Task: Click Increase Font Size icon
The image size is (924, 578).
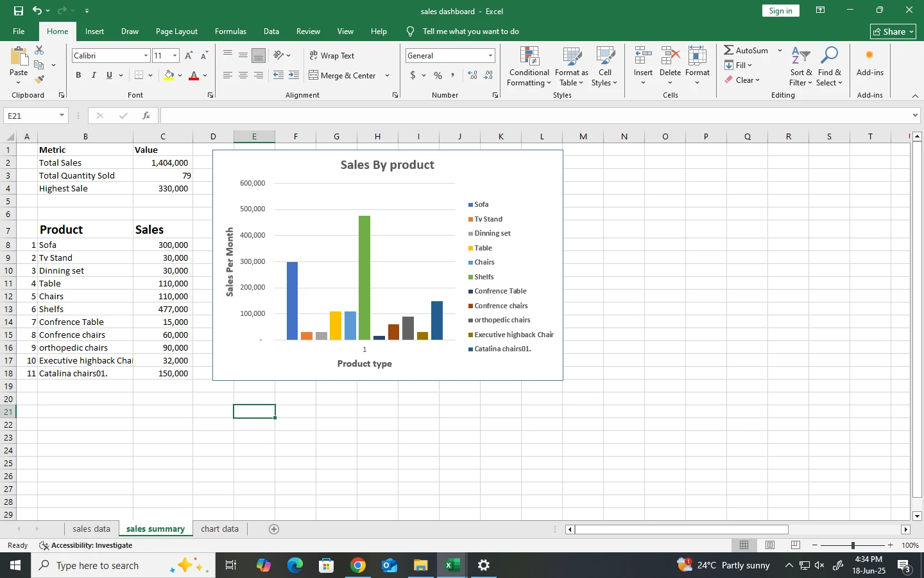Action: coord(189,56)
